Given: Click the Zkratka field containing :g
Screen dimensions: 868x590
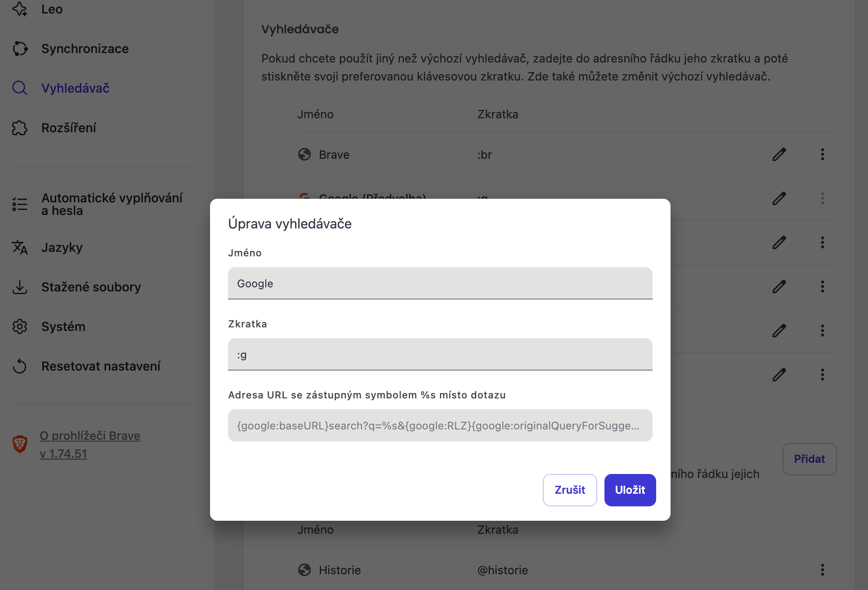Looking at the screenshot, I should [x=440, y=354].
